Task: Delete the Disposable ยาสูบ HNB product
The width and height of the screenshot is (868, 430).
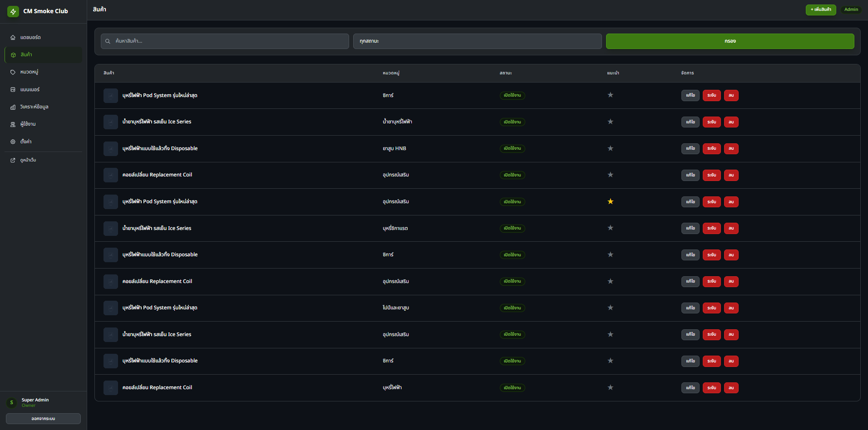Action: (731, 148)
